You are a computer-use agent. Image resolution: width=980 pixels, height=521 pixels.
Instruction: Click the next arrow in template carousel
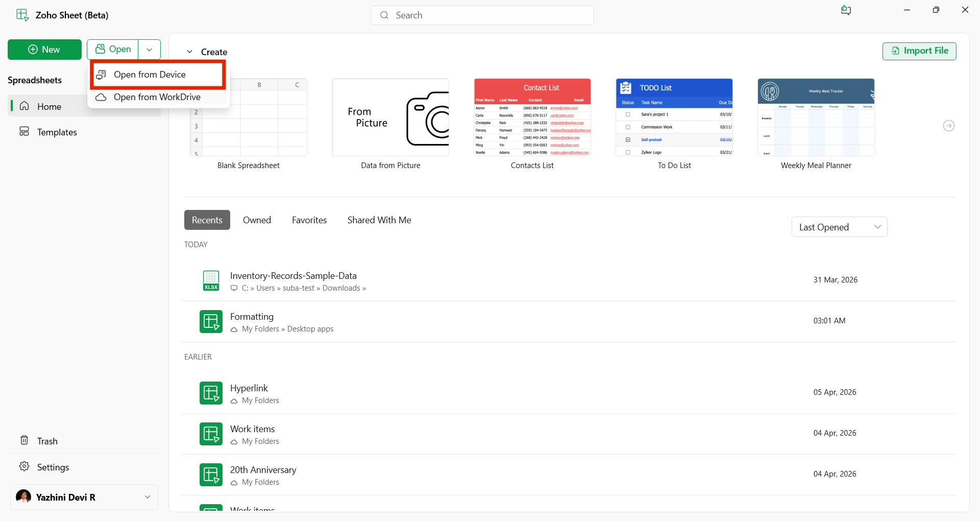click(x=948, y=126)
